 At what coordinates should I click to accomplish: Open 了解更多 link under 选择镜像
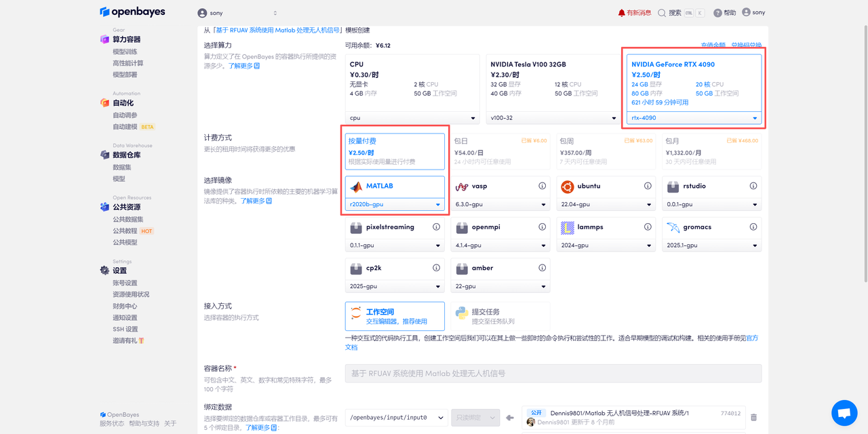click(x=256, y=201)
